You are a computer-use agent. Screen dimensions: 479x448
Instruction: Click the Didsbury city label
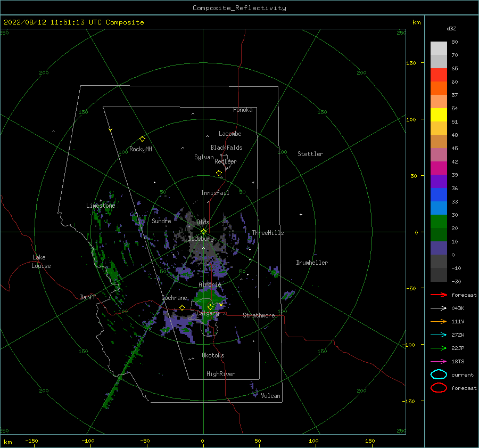pos(201,239)
